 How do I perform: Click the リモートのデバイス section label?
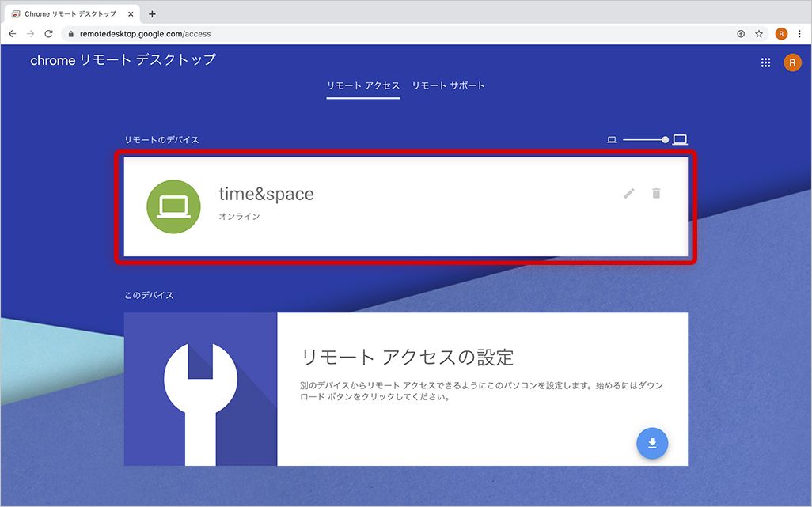tap(161, 140)
